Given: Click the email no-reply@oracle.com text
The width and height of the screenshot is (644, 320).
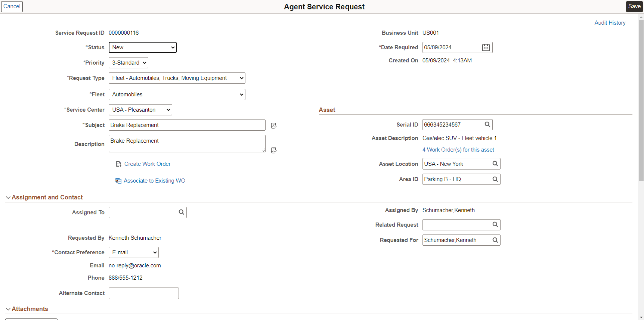Looking at the screenshot, I should [135, 265].
